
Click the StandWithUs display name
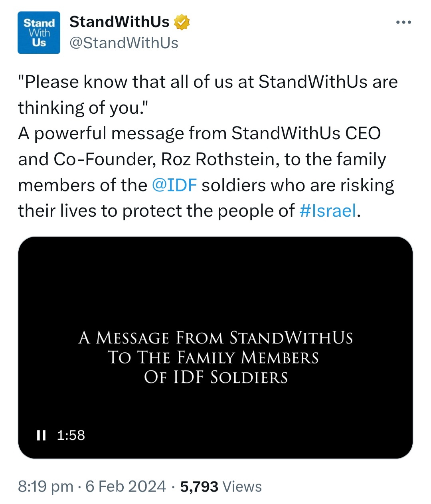click(119, 22)
